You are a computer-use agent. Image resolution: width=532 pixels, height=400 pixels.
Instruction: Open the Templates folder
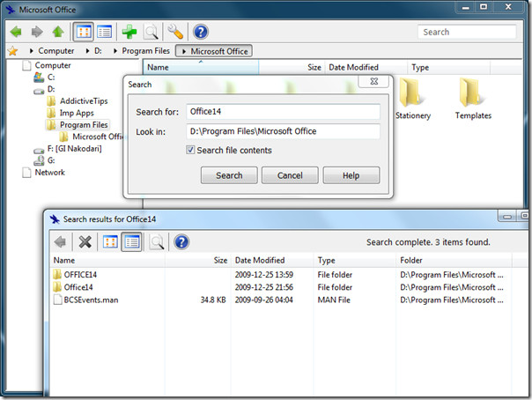[x=473, y=99]
